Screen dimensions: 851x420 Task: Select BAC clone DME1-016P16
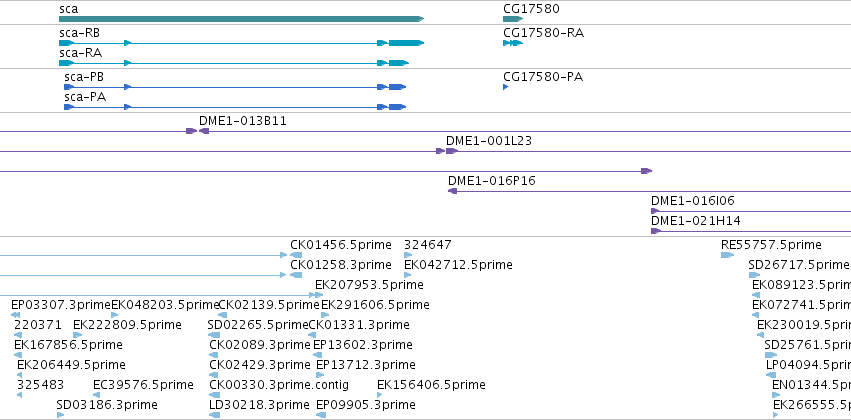tap(492, 181)
